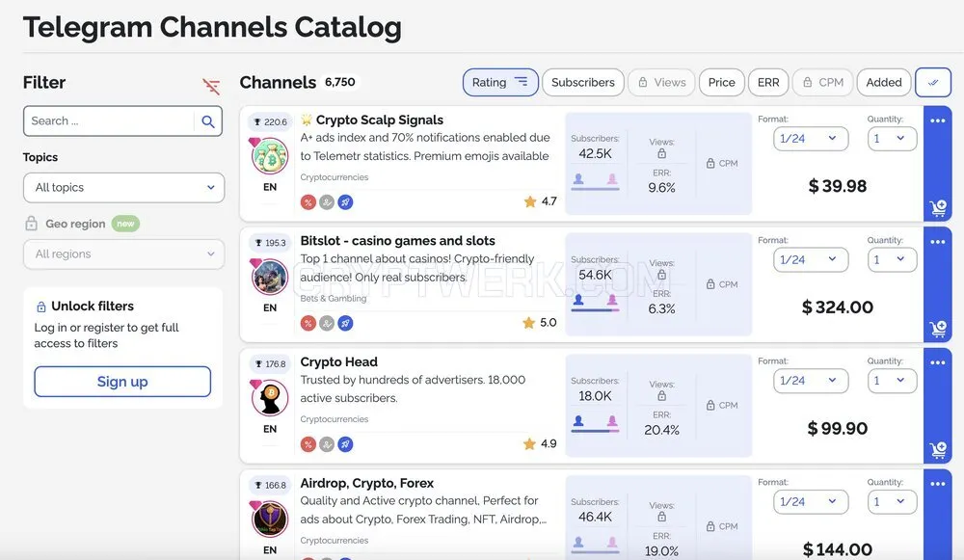
Task: Click gray badge icon on Crypto Scalp Signals
Action: [x=327, y=202]
